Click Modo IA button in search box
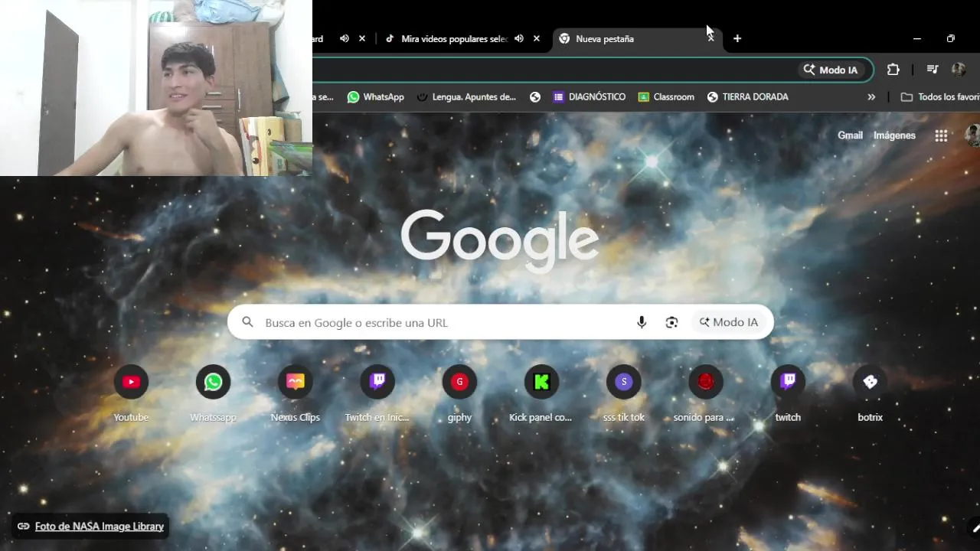This screenshot has width=980, height=551. (729, 322)
